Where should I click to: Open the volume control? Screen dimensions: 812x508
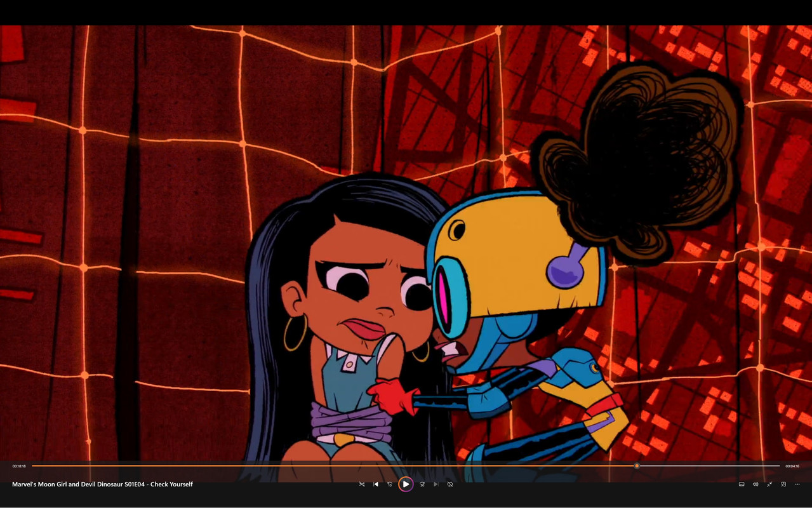click(755, 485)
